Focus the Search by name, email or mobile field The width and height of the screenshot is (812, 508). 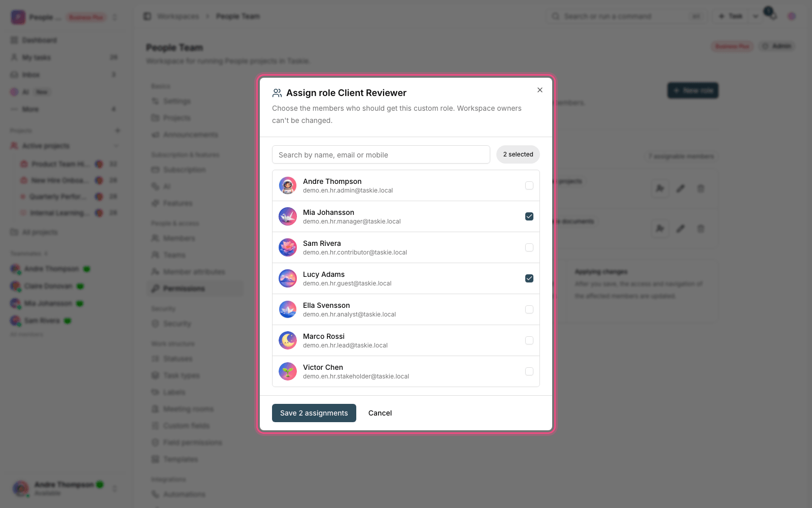(381, 154)
